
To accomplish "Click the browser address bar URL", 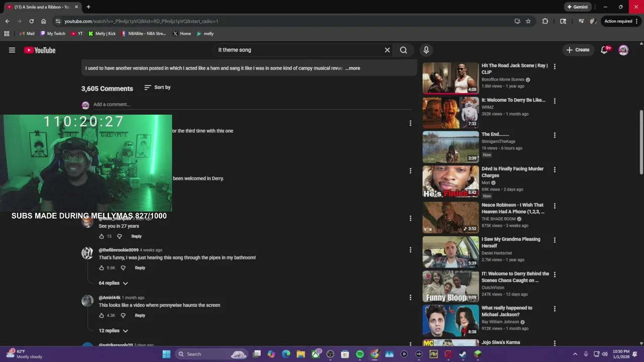I will (141, 21).
